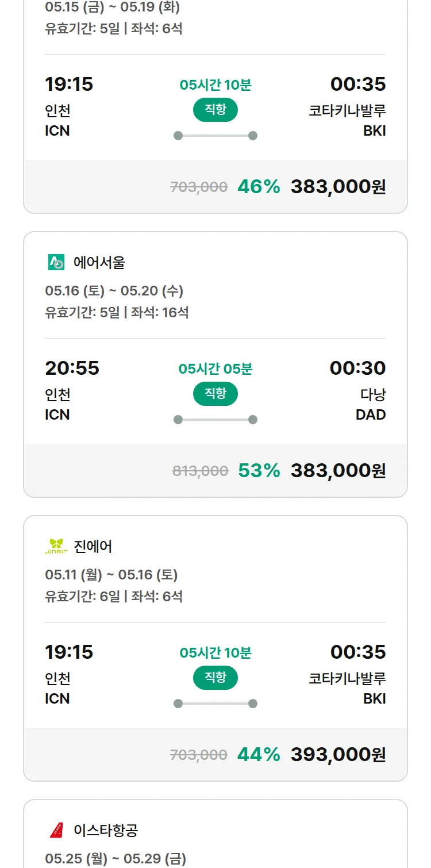Click 직항 badge on the 393,000원 flight
Viewport: 431px width, 868px height.
215,678
